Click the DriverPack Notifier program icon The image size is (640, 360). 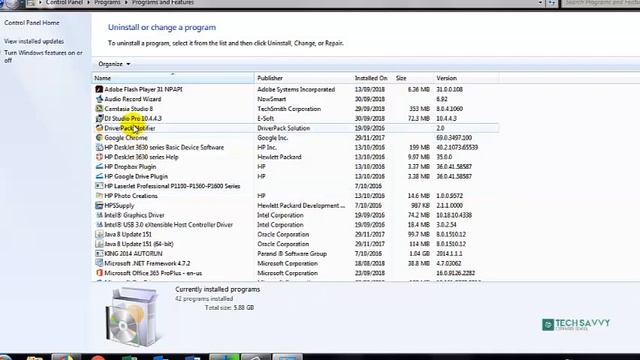pos(99,128)
